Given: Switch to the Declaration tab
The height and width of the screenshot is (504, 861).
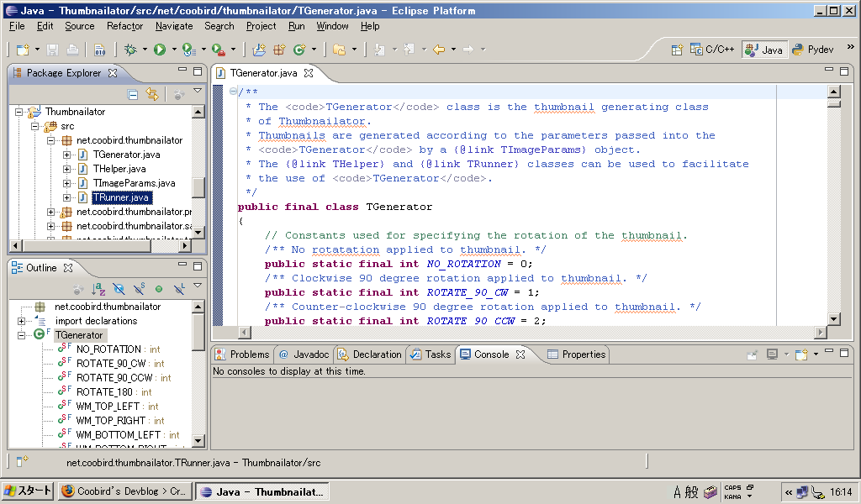Looking at the screenshot, I should point(370,354).
